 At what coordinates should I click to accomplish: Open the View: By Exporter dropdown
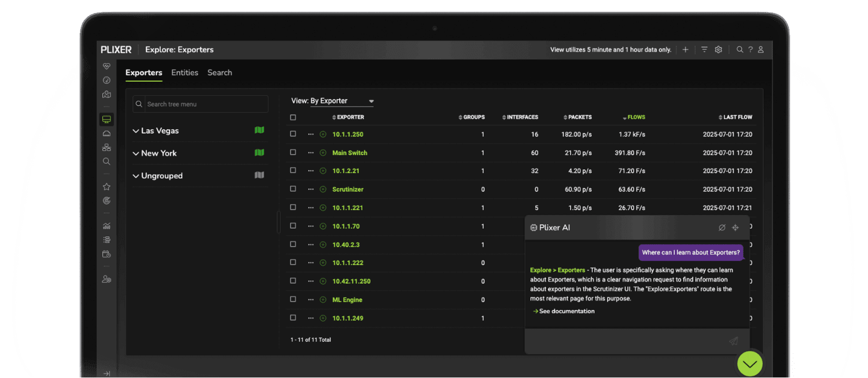coord(342,101)
